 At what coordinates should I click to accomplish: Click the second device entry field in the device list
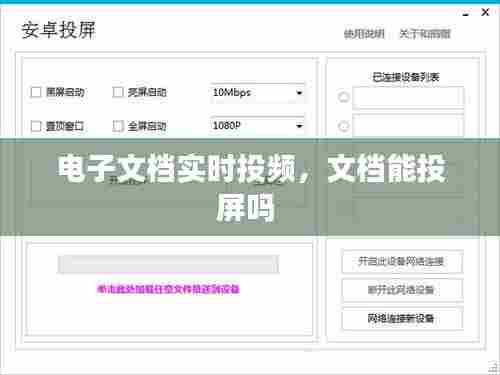pyautogui.click(x=408, y=126)
